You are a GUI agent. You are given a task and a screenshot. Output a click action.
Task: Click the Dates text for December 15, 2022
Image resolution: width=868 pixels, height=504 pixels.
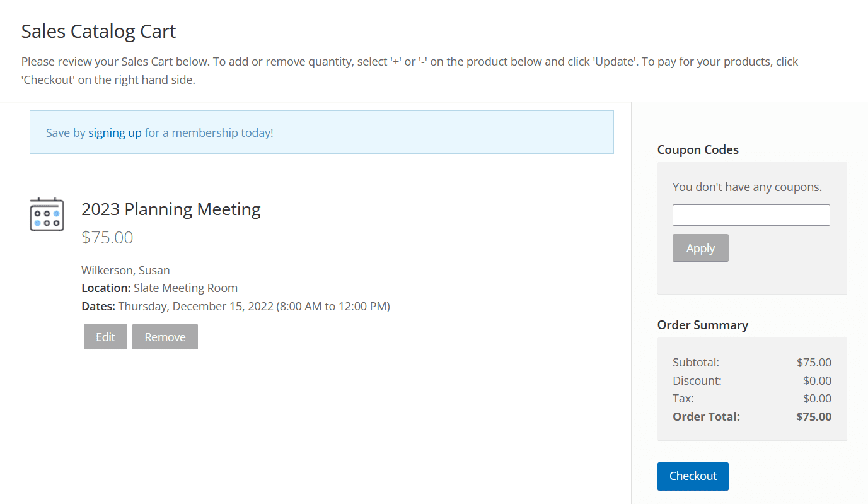tap(235, 305)
